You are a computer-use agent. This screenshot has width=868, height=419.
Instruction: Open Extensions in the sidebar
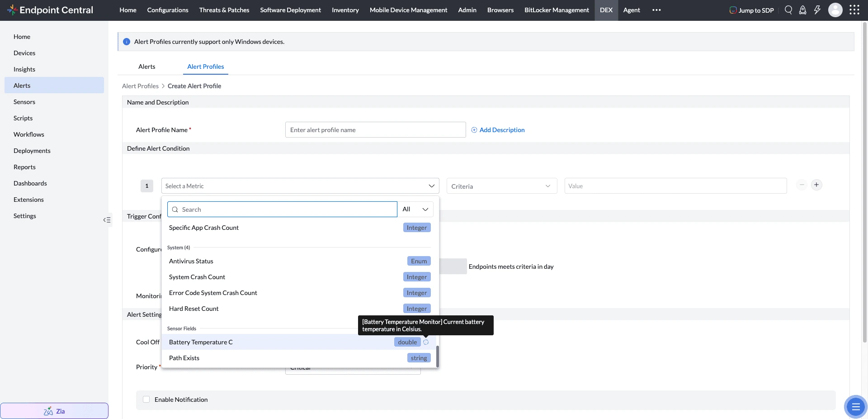54,200
